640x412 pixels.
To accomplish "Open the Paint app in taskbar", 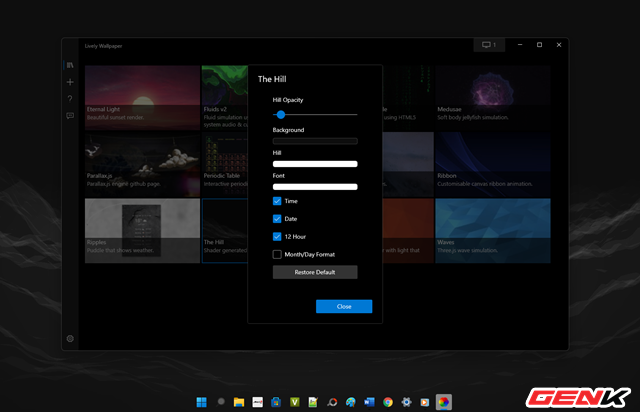I will [x=351, y=402].
